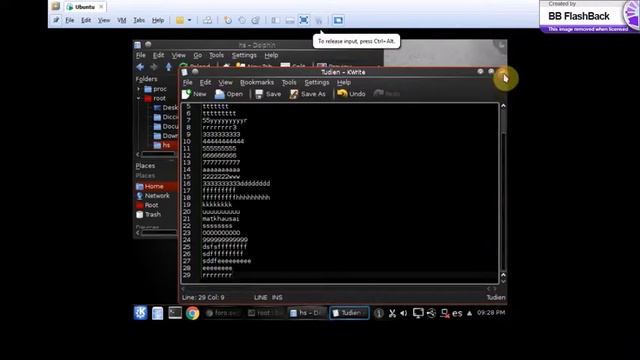Collapse the root folder in Dolphin tree
Image resolution: width=640 pixels, height=360 pixels.
tap(138, 98)
